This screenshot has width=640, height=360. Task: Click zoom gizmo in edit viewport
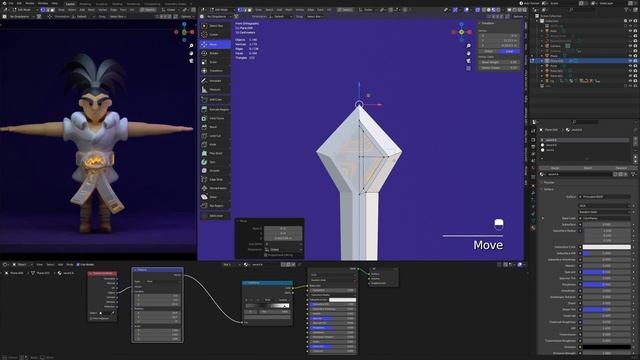click(469, 46)
